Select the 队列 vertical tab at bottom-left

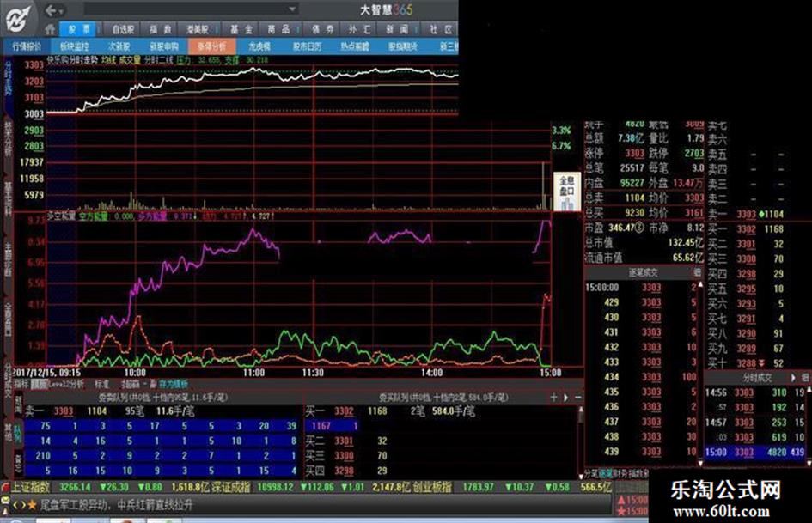[19, 434]
